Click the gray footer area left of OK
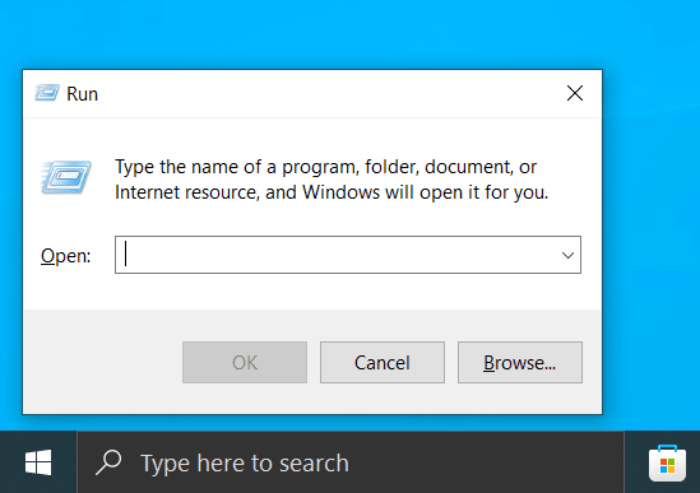 [x=100, y=362]
